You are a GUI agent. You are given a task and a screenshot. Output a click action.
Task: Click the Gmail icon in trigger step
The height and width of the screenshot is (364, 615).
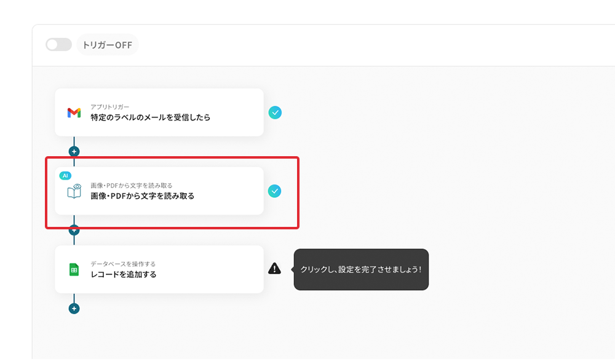(74, 113)
